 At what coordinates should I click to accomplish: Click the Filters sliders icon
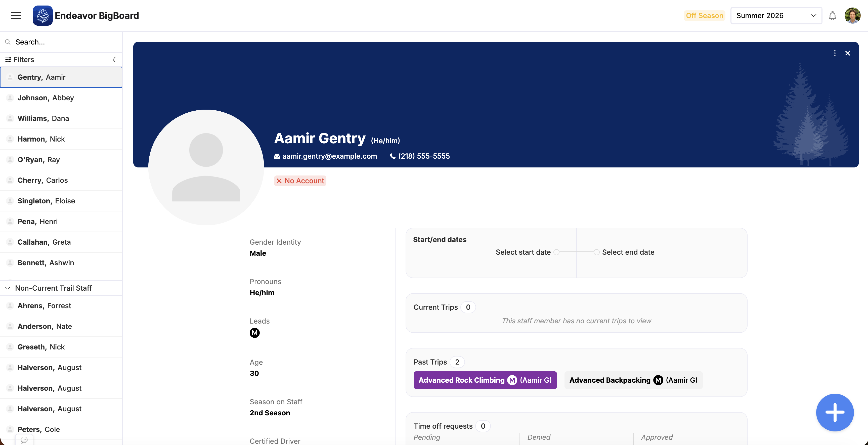(8, 59)
